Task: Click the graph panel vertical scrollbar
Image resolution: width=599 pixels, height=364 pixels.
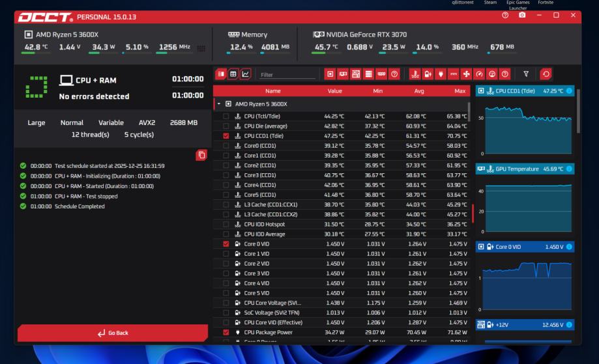Action: point(578,111)
